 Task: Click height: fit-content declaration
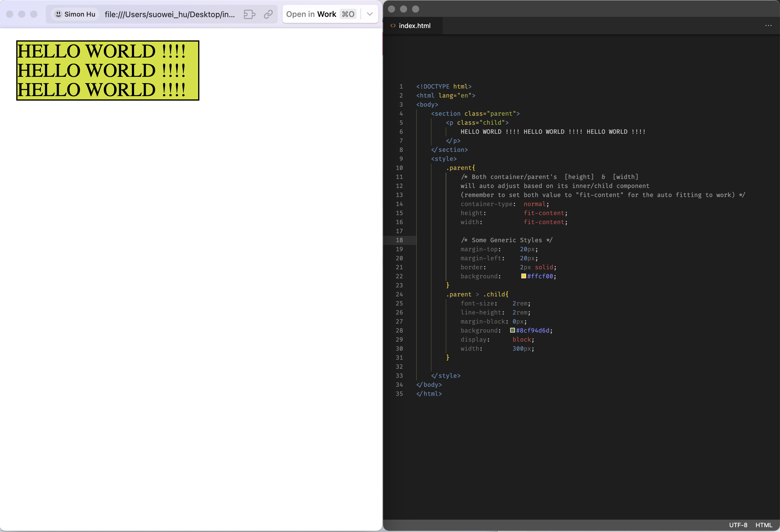[514, 213]
